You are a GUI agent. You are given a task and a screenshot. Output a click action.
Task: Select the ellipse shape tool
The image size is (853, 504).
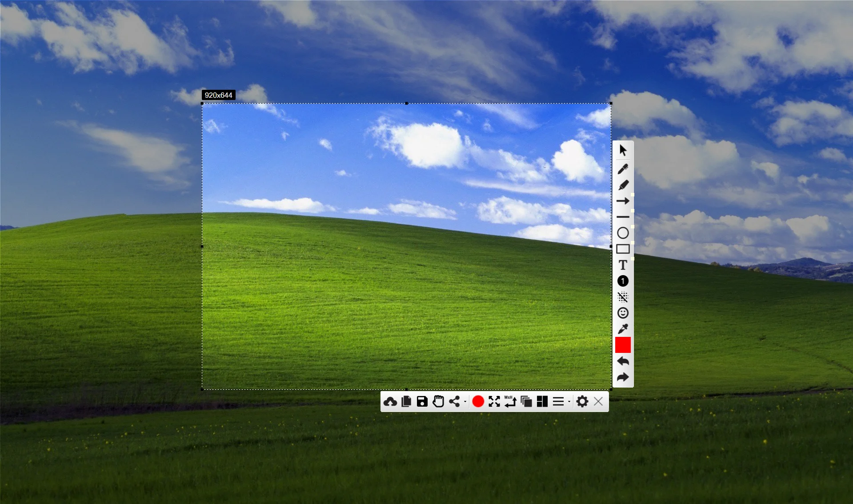[x=623, y=233]
